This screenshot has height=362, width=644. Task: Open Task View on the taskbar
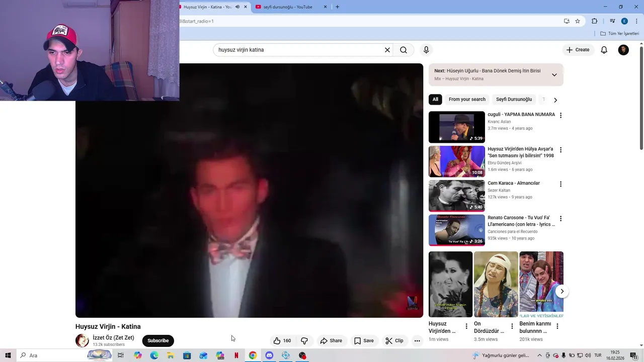[121, 355]
